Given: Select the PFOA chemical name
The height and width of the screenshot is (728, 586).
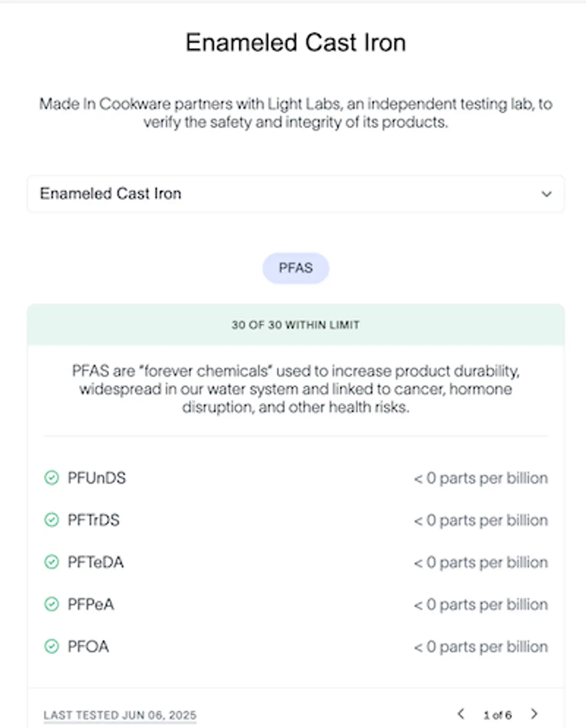Looking at the screenshot, I should (x=88, y=646).
